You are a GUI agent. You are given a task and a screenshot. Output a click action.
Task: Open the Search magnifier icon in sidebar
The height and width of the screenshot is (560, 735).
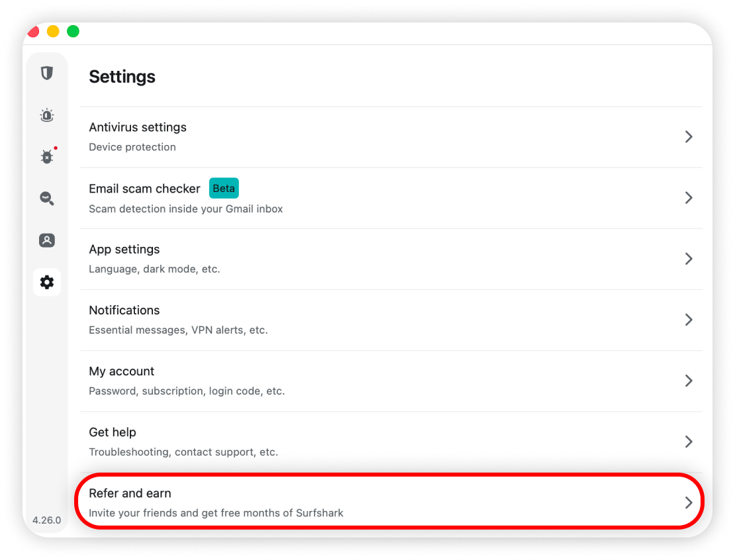46,199
